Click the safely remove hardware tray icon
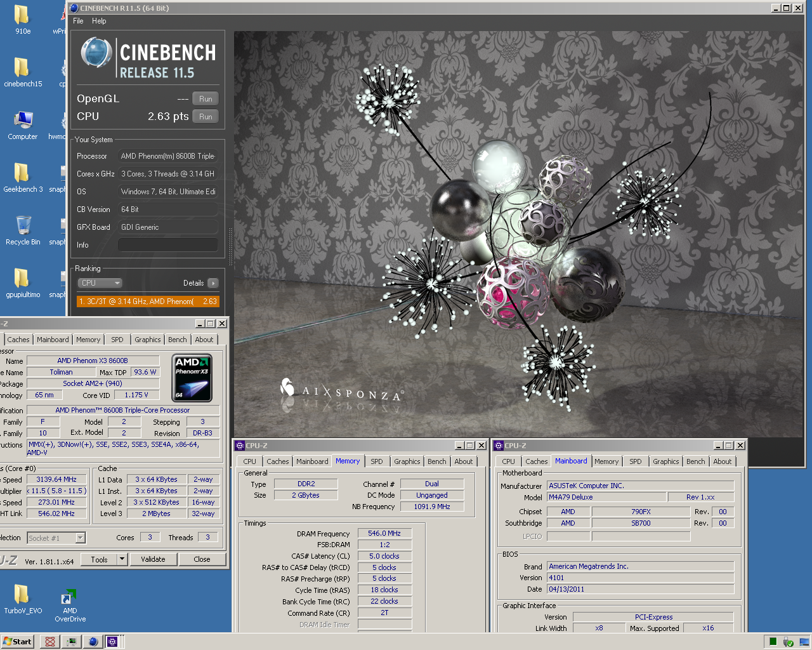 pyautogui.click(x=788, y=641)
